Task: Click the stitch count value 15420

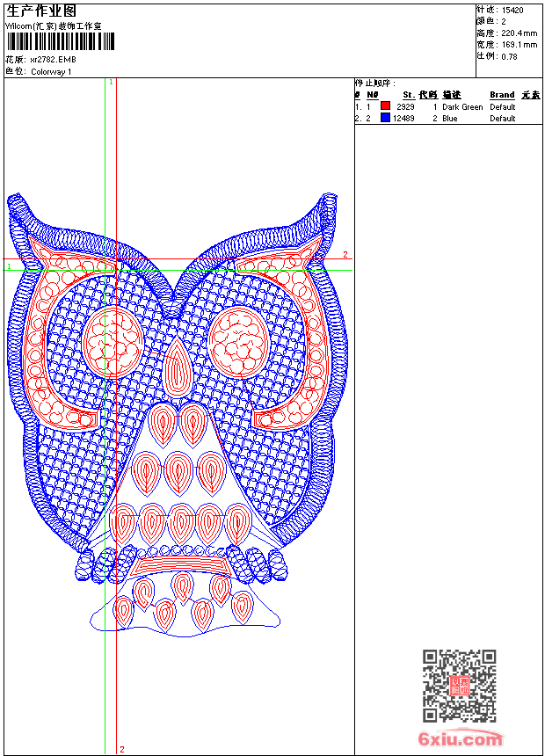Action: (512, 10)
